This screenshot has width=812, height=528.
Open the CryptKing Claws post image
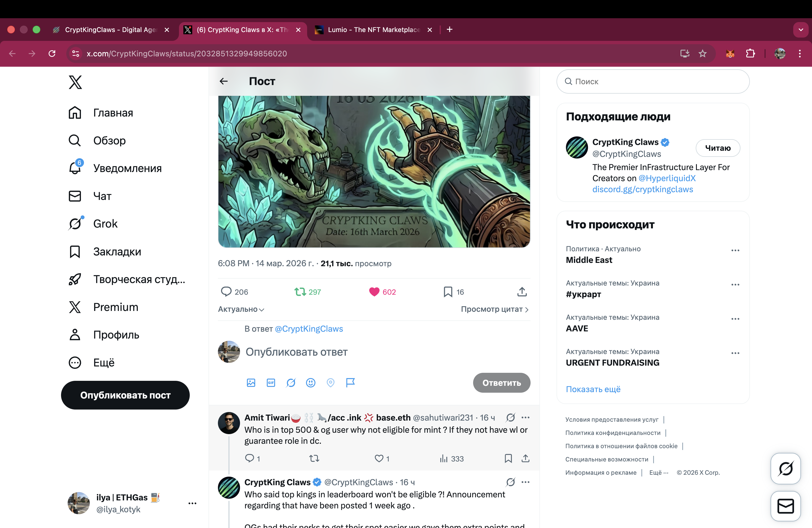click(x=374, y=171)
